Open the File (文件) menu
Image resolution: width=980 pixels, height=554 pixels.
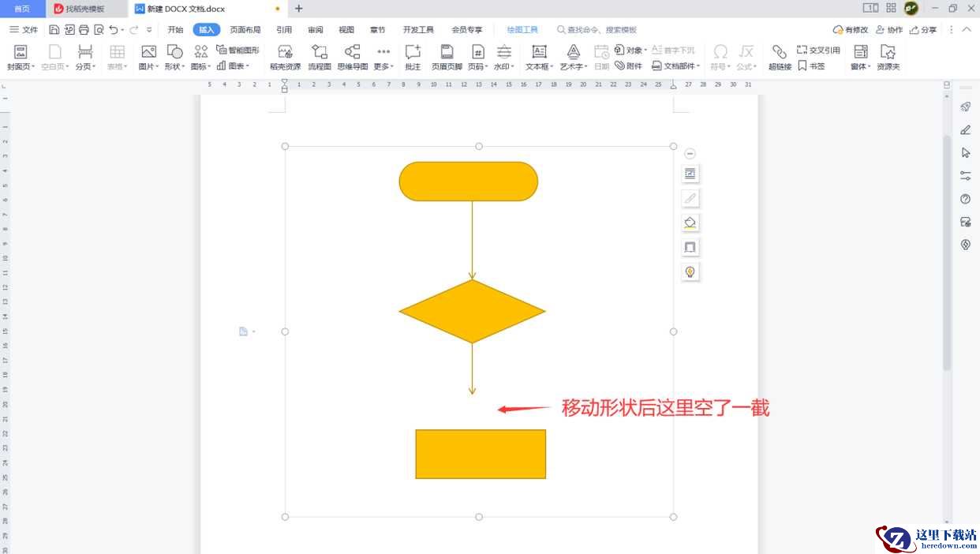24,30
